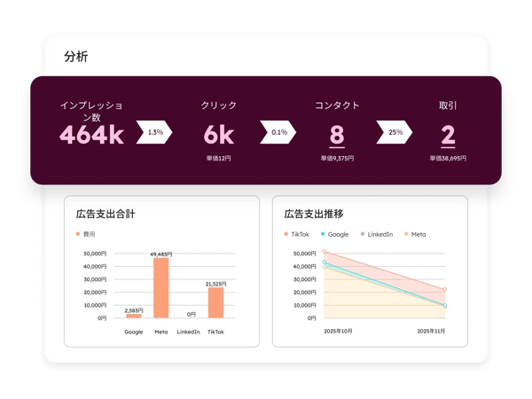Click the Meta bar in spend chart
532x399 pixels.
[x=160, y=288]
